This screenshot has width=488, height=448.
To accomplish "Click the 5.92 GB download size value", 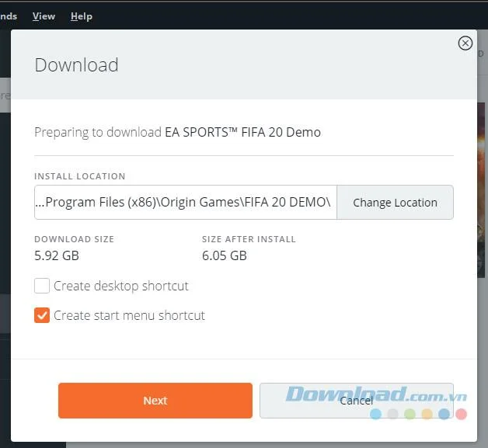I will [x=57, y=255].
